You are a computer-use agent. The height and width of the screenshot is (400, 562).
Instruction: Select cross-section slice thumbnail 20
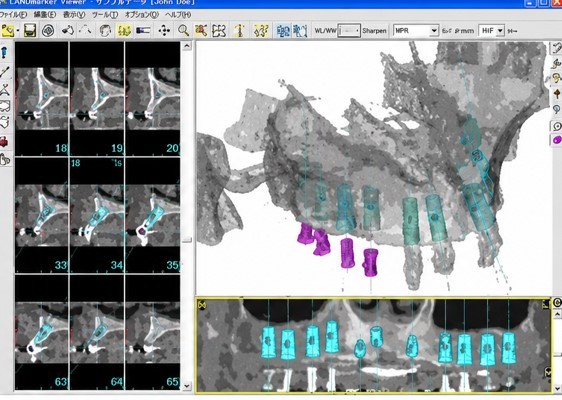(x=153, y=98)
